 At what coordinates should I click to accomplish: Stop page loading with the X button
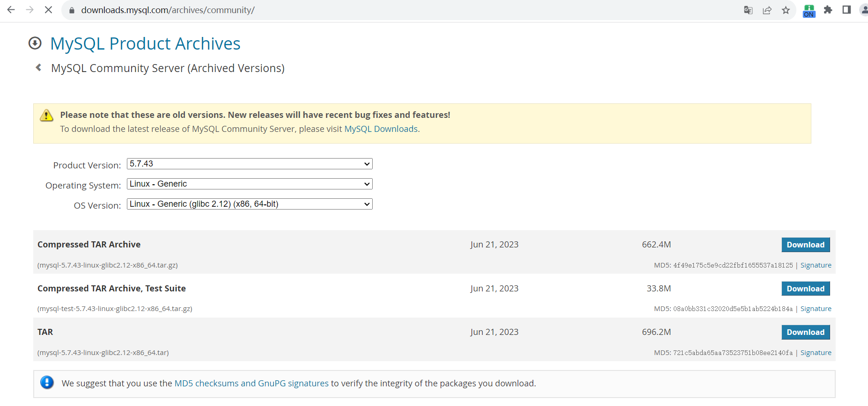tap(48, 10)
